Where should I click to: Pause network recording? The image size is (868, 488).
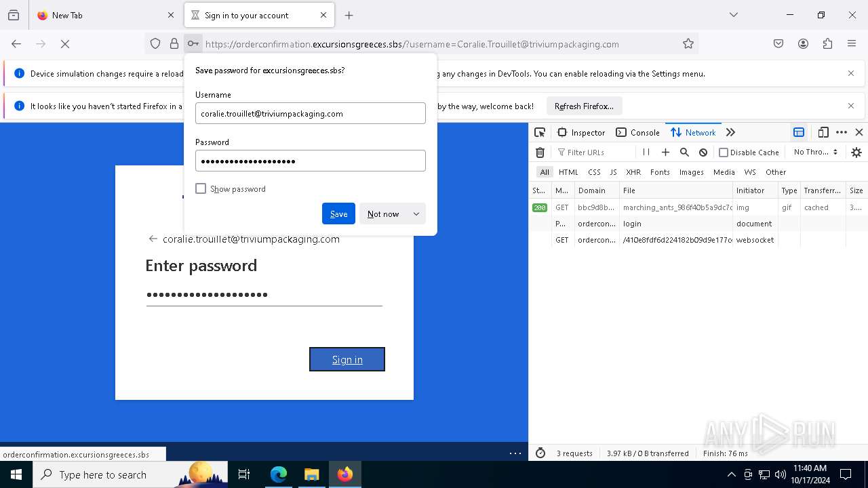tap(646, 152)
